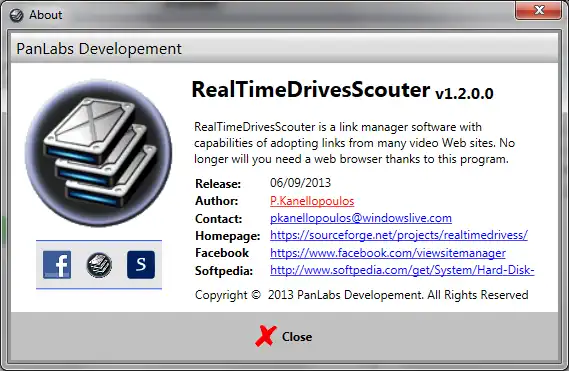The height and width of the screenshot is (371, 569).
Task: Click the large stacked drives logo
Action: click(x=98, y=152)
